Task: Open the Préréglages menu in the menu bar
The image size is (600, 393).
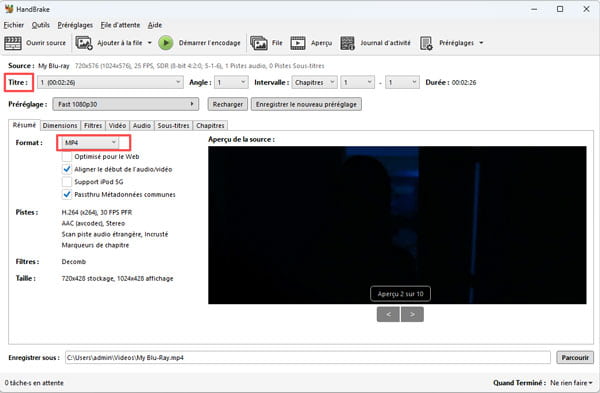Action: pos(75,25)
